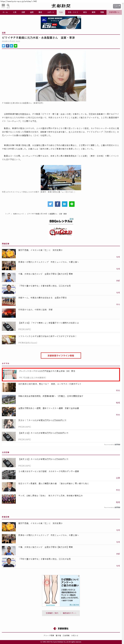The width and height of the screenshot is (124, 644).
Task: Click large Facebook share button below article
Action: [57, 204]
